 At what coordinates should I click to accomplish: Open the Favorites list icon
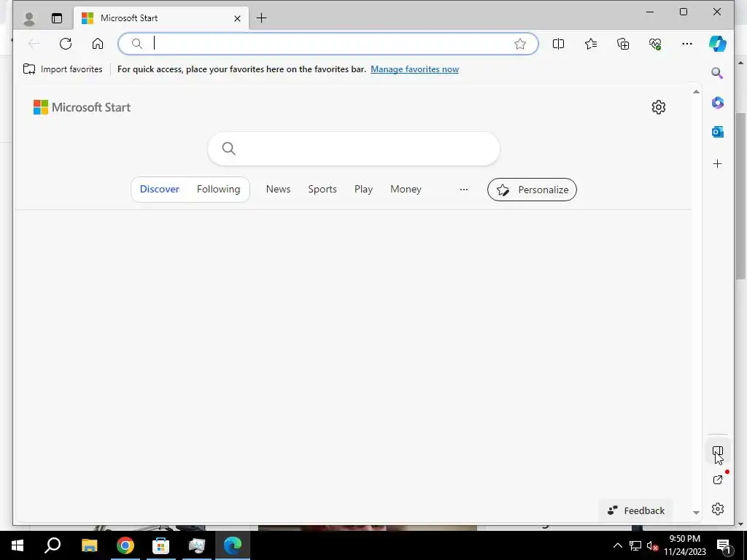click(591, 44)
